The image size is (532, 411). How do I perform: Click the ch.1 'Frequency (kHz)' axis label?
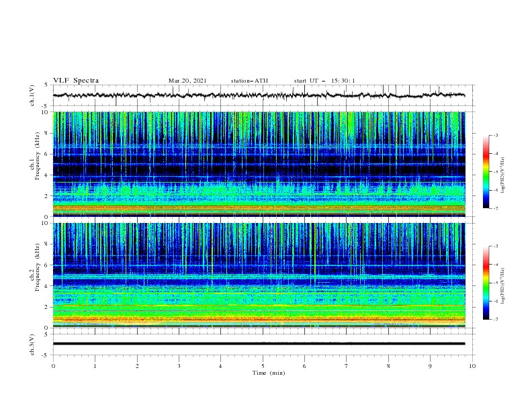pos(38,156)
